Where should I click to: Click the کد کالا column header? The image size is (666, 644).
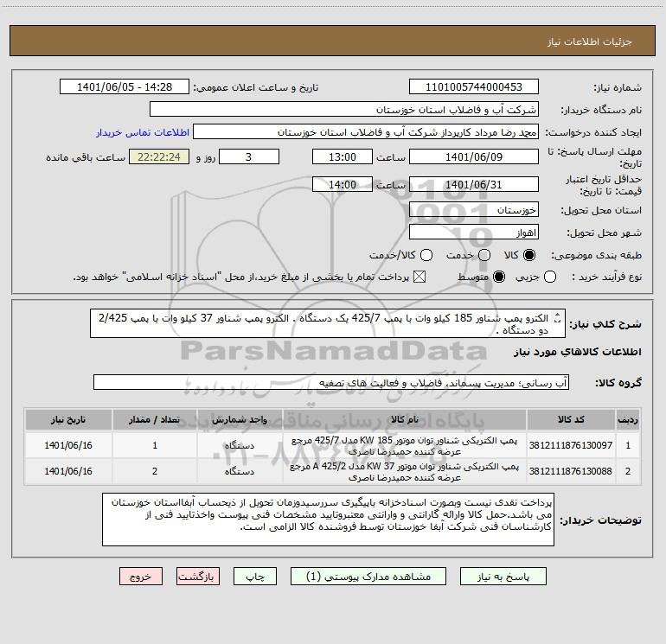(571, 419)
